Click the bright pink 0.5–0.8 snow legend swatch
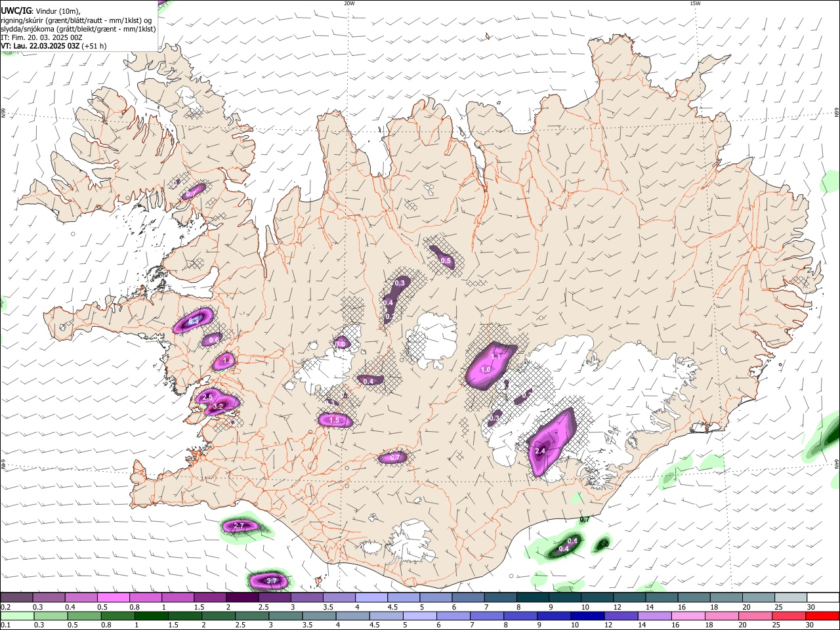This screenshot has width=840, height=630. pyautogui.click(x=114, y=598)
